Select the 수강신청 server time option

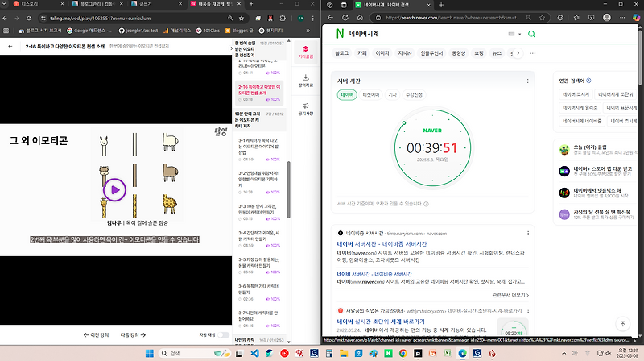click(414, 94)
